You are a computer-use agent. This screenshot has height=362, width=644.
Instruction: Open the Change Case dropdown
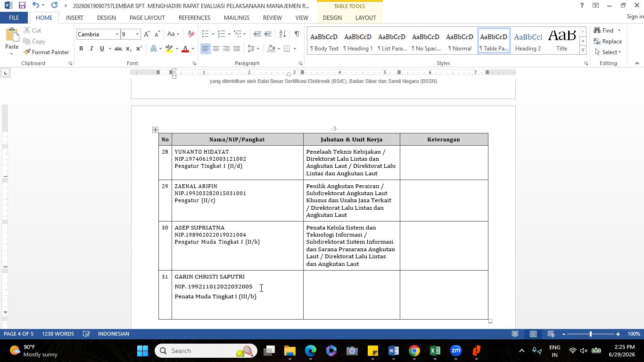coord(173,34)
